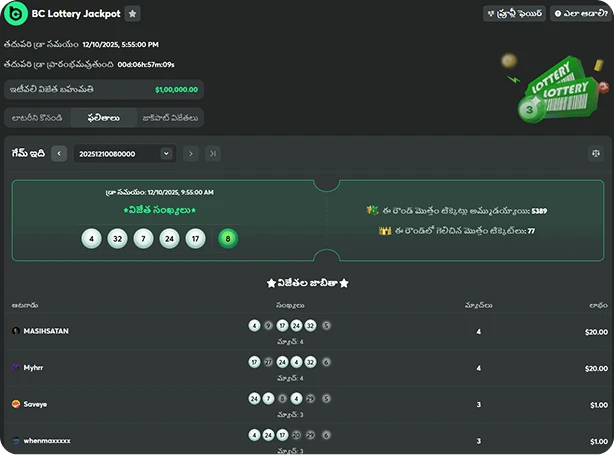Click the avatar icon next to Myhrr
This screenshot has height=455, width=614.
[x=15, y=367]
